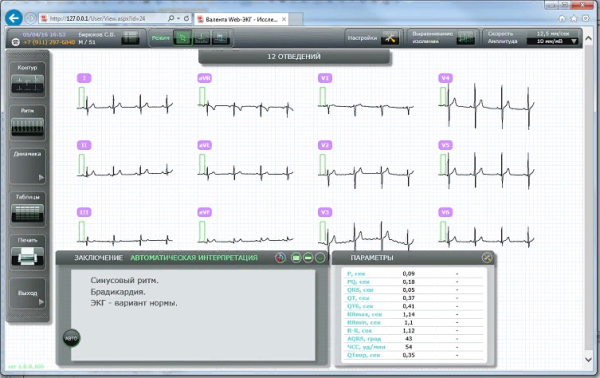Expand the Динамика sidebar menu
600x378 pixels.
coord(27,166)
